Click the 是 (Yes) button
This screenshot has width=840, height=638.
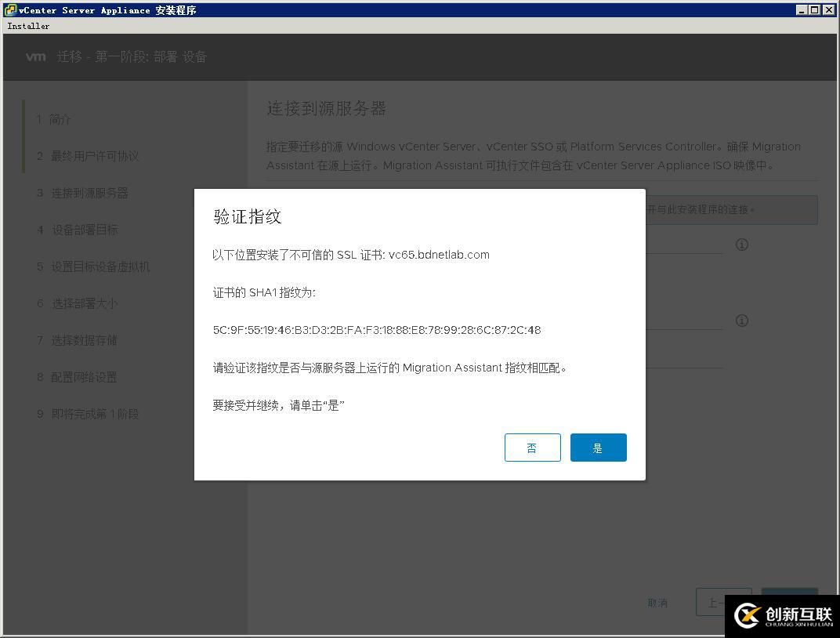(x=599, y=448)
